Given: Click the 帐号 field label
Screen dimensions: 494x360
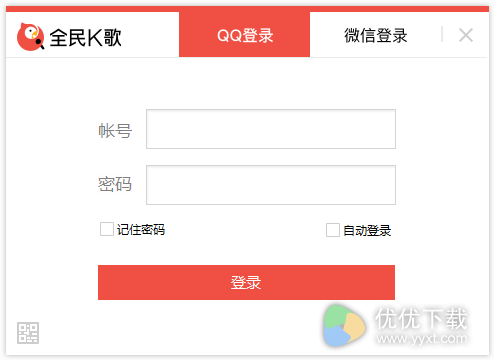Looking at the screenshot, I should pyautogui.click(x=115, y=130).
